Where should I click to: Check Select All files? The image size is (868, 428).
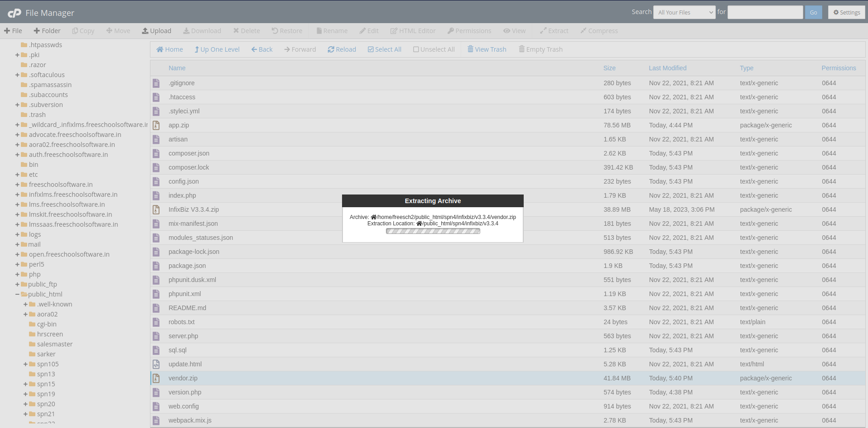[x=371, y=49]
